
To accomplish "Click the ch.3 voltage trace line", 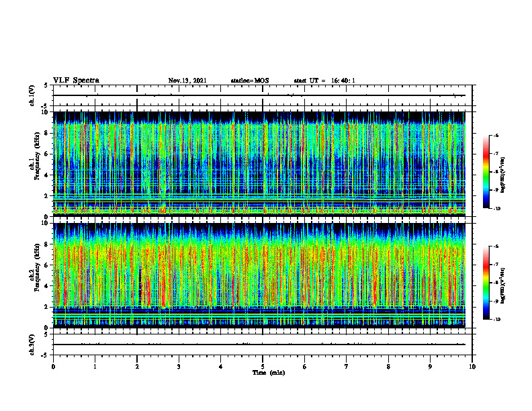I will point(259,345).
